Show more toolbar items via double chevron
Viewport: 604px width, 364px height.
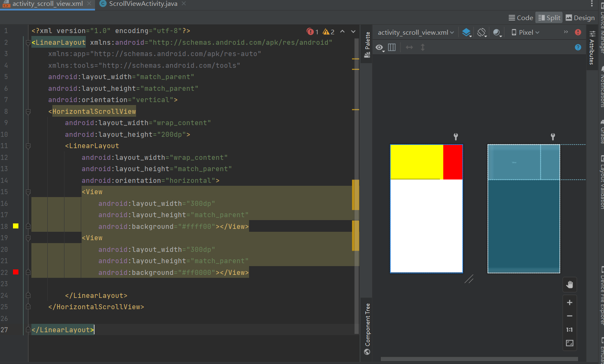coord(566,32)
